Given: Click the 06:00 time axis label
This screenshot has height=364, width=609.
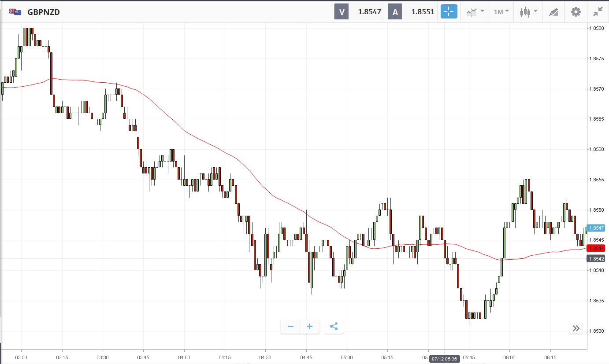Looking at the screenshot, I should [509, 358].
